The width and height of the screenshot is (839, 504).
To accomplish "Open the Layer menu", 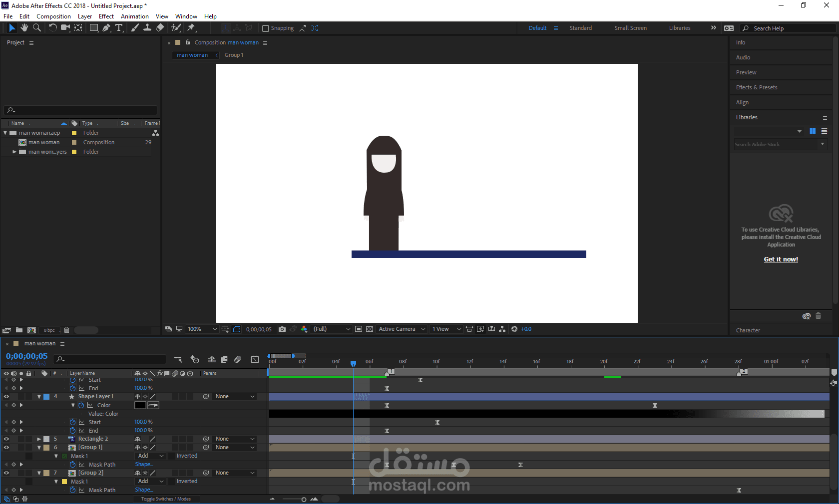I will (85, 16).
